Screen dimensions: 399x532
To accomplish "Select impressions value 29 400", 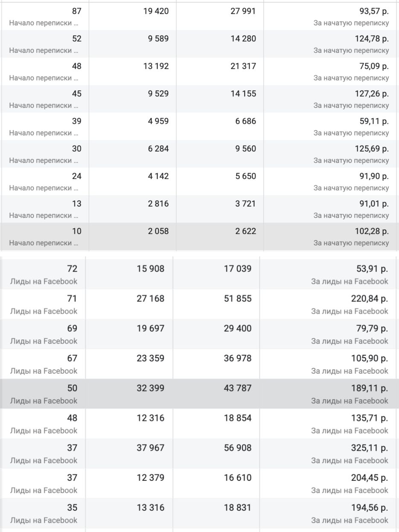I will click(238, 328).
